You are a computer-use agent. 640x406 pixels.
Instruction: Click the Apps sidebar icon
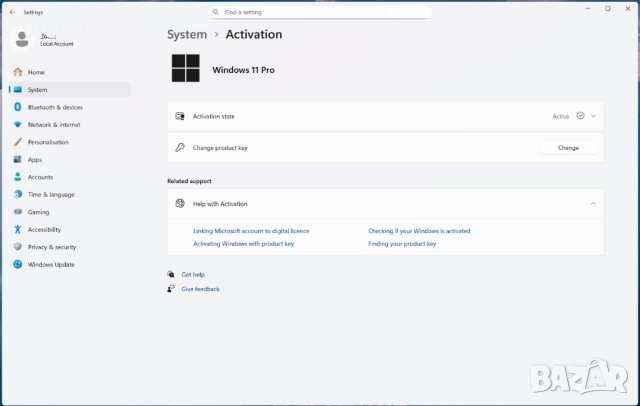pos(18,160)
